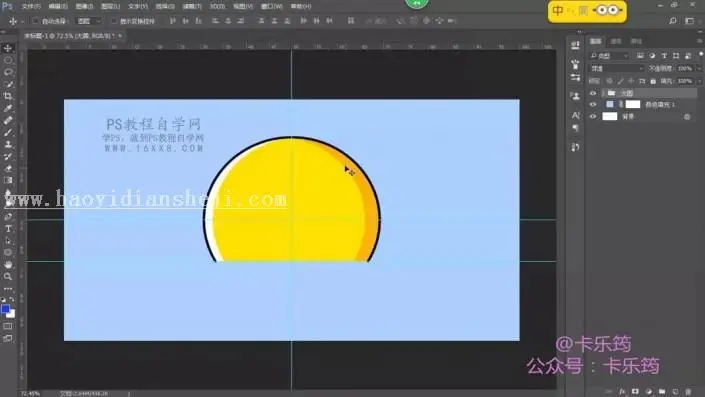Open Move tool preset picker arrow

tap(22, 21)
